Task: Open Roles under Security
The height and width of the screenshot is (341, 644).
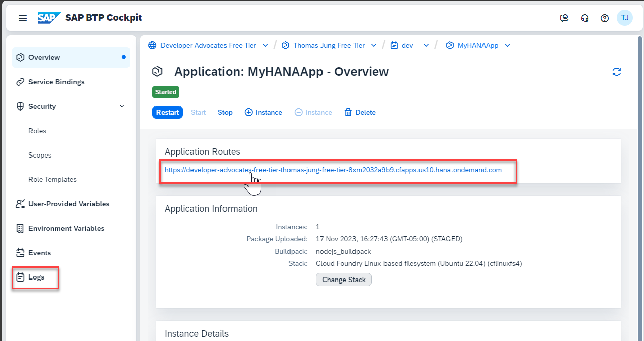Action: click(x=37, y=131)
